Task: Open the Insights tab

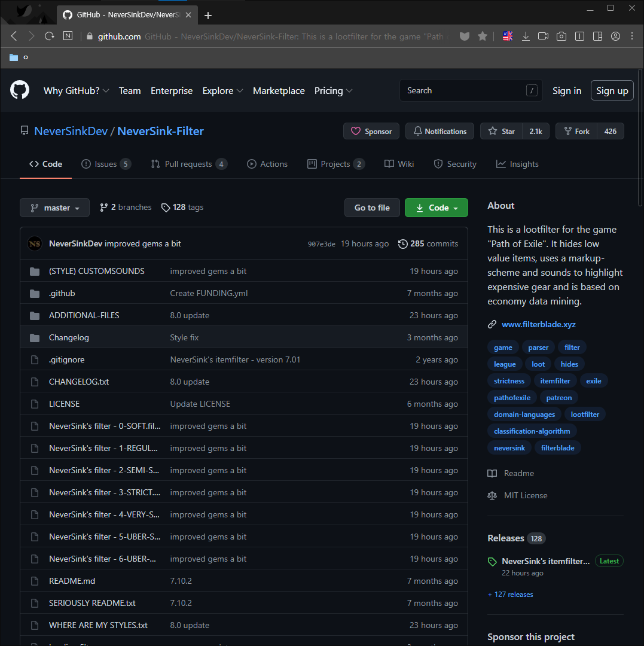Action: (517, 164)
